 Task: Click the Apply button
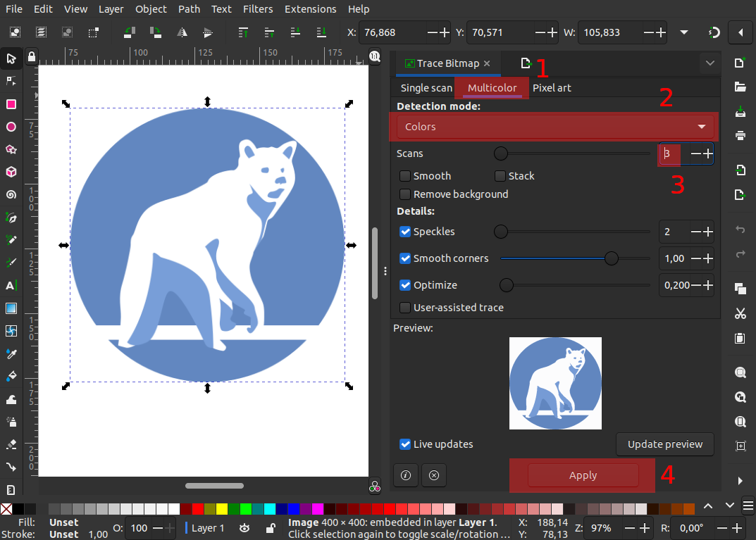coord(583,475)
